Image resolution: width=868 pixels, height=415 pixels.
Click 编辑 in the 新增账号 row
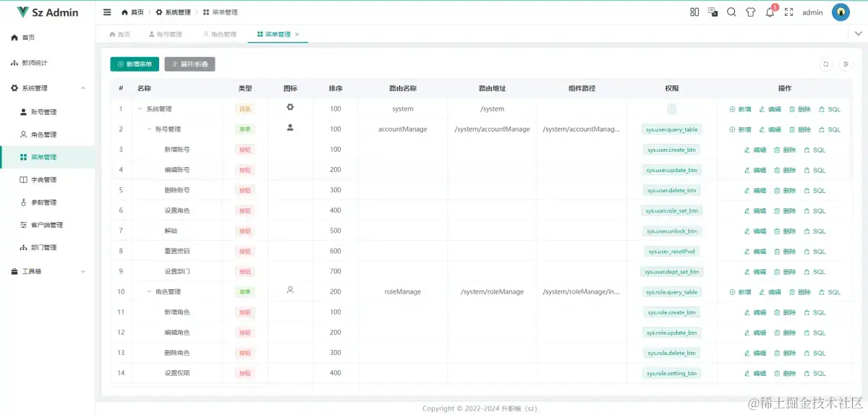[x=754, y=150]
